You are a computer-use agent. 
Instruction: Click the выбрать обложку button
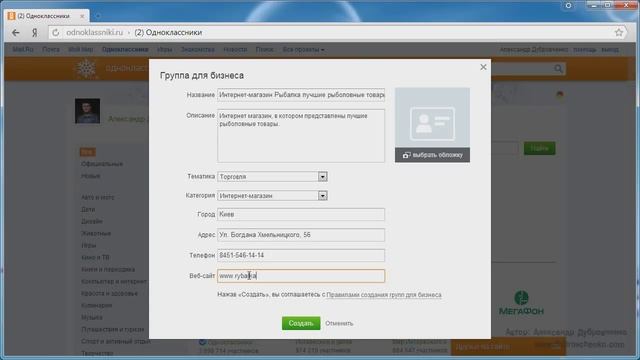pyautogui.click(x=432, y=155)
